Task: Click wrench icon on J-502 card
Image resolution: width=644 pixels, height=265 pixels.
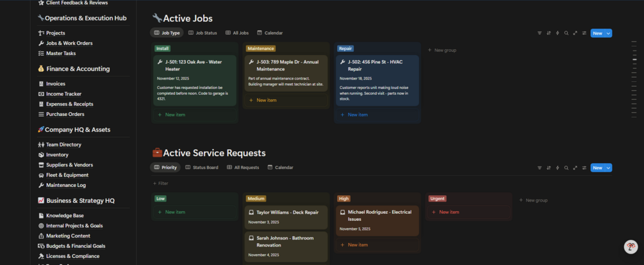Action: 343,62
